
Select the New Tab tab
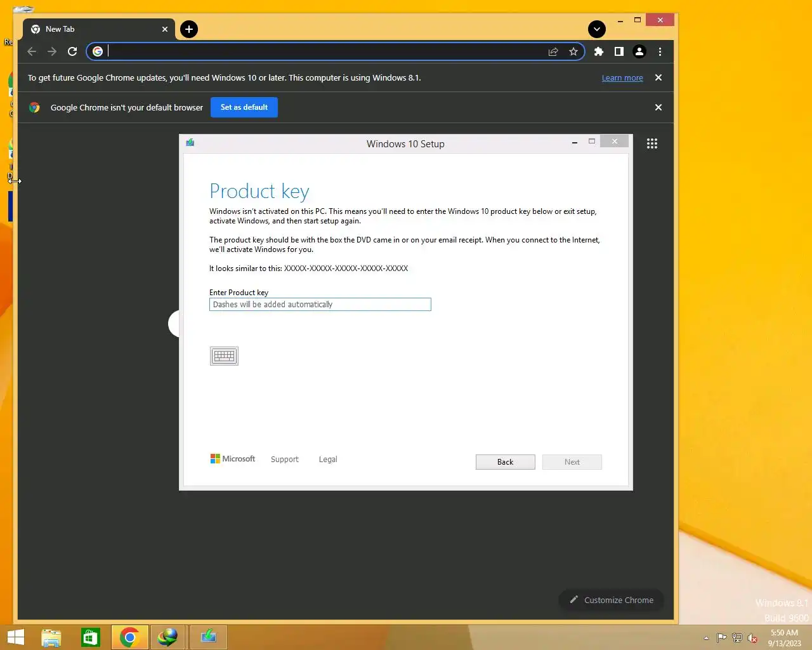pyautogui.click(x=98, y=29)
